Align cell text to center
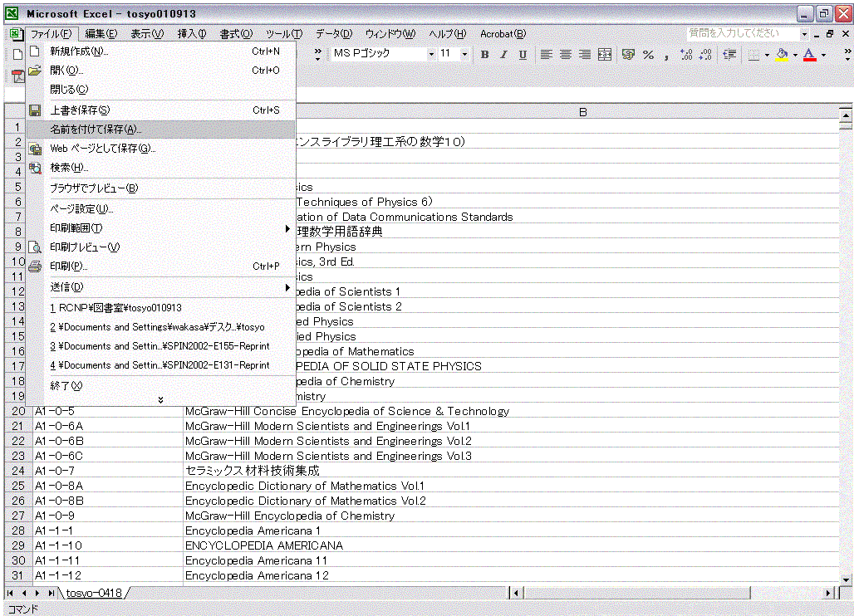This screenshot has height=616, width=854. pos(566,55)
